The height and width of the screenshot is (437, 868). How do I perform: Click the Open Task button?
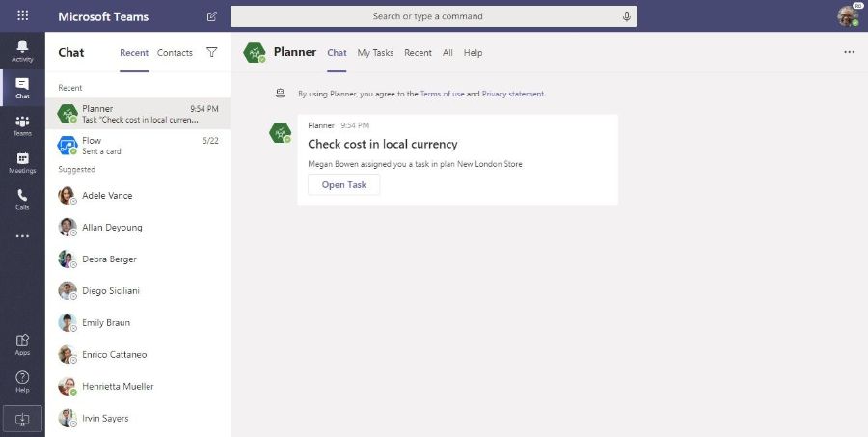click(343, 184)
